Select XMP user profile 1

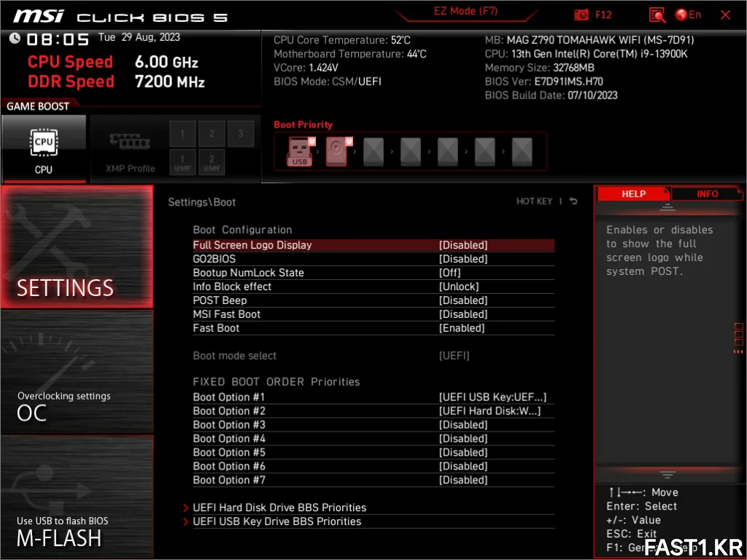182,163
